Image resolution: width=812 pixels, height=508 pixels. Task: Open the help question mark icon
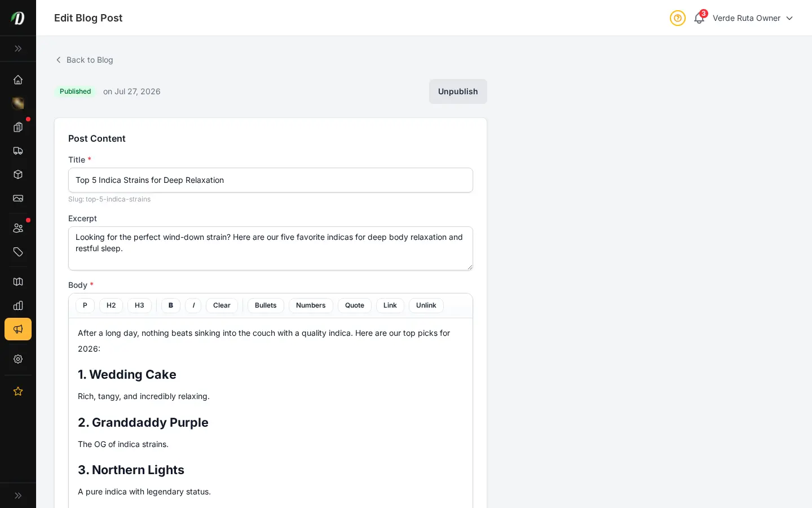pos(678,18)
